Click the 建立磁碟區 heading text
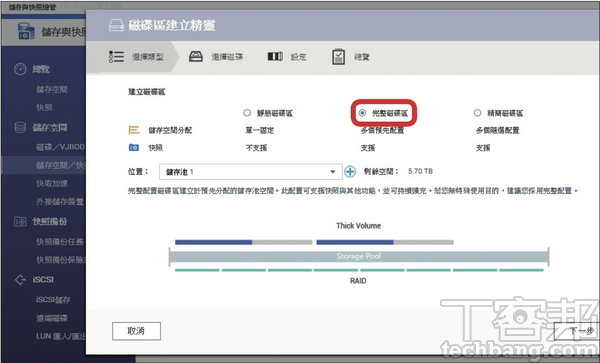This screenshot has width=600, height=363. (x=147, y=92)
